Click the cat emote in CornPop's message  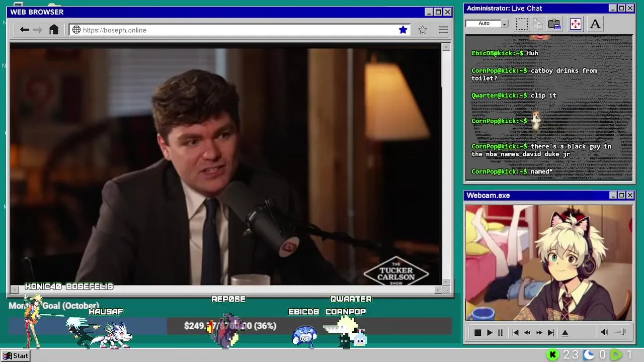pos(536,120)
